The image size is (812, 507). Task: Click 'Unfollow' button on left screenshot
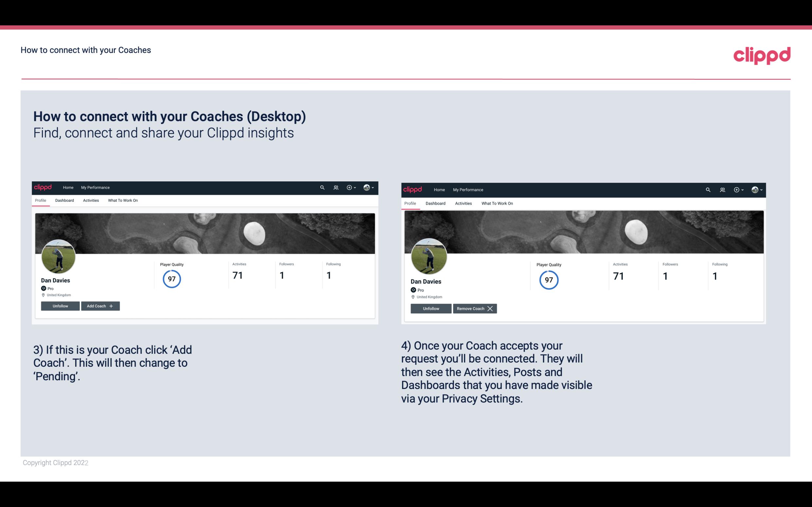60,306
